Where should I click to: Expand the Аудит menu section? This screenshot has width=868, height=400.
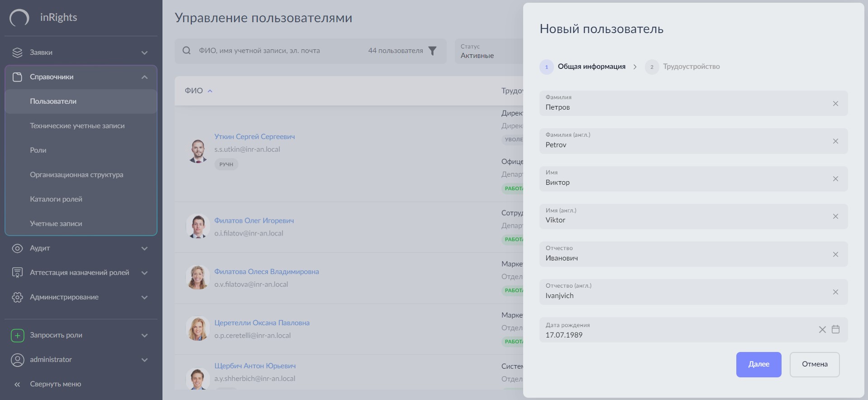pos(144,248)
